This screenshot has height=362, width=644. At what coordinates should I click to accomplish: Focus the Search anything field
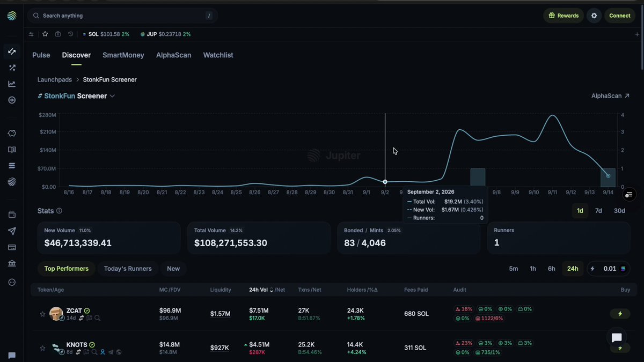(x=121, y=16)
